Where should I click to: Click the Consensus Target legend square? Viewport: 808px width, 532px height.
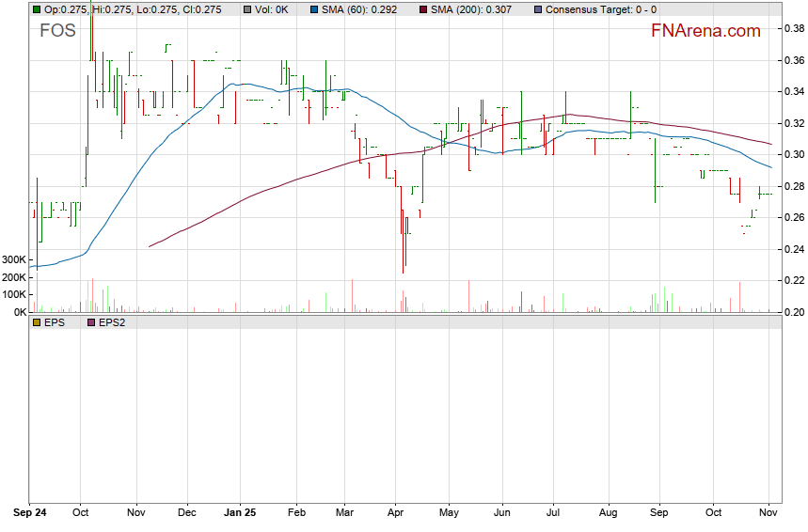537,9
